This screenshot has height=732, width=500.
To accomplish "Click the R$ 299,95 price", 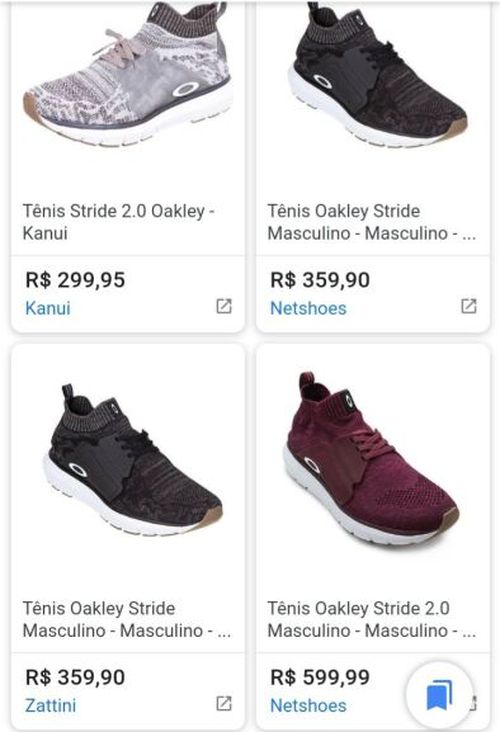I will (75, 280).
